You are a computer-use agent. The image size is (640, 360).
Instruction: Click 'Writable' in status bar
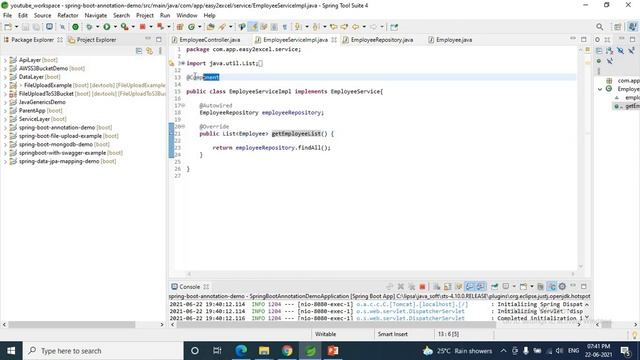(x=326, y=334)
